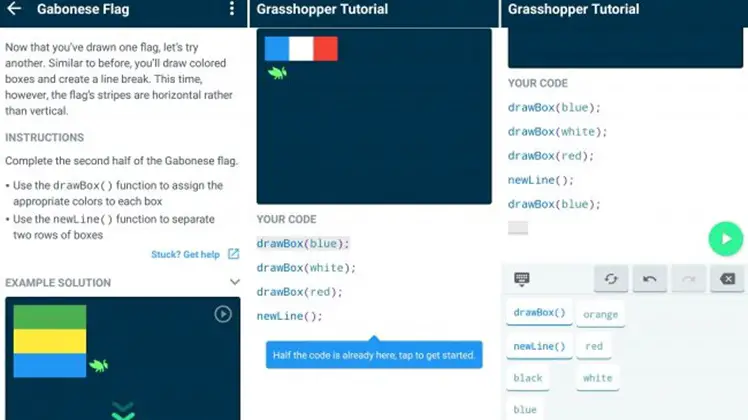
Task: Redo the code edit
Action: (x=688, y=279)
